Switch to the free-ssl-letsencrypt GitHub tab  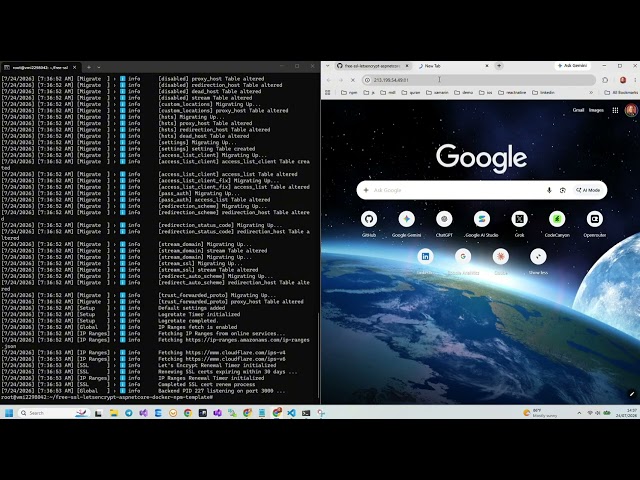(371, 66)
